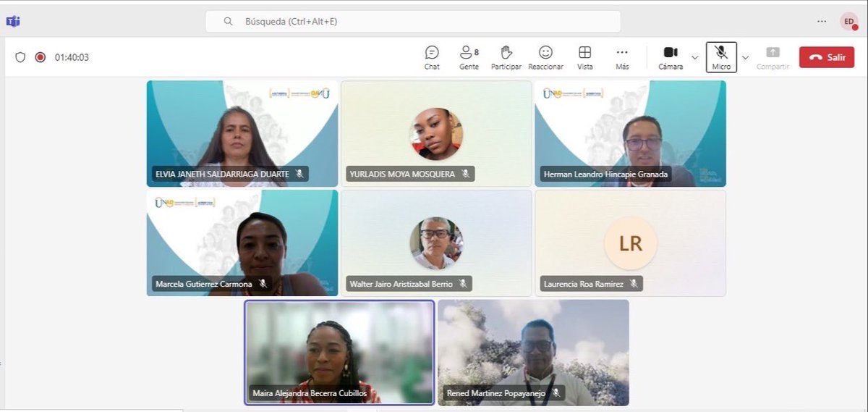Image resolution: width=868 pixels, height=412 pixels.
Task: Select Walter Jairo Aristizabal Berrio profile picture
Action: 436,243
